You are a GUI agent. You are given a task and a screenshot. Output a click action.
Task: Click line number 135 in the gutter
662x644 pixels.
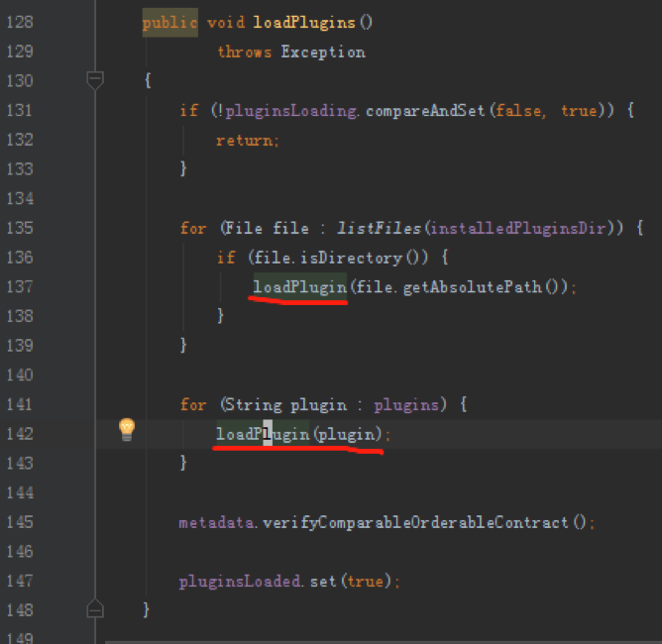pos(20,228)
